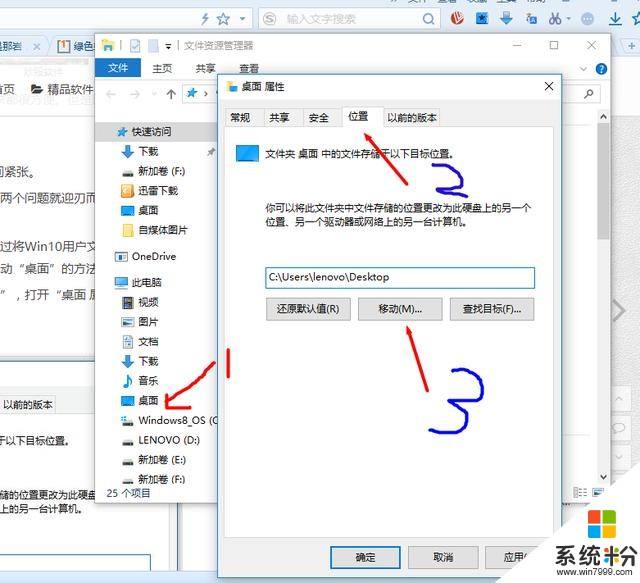This screenshot has width=640, height=583.
Task: Open the browser translate icon
Action: tap(531, 19)
